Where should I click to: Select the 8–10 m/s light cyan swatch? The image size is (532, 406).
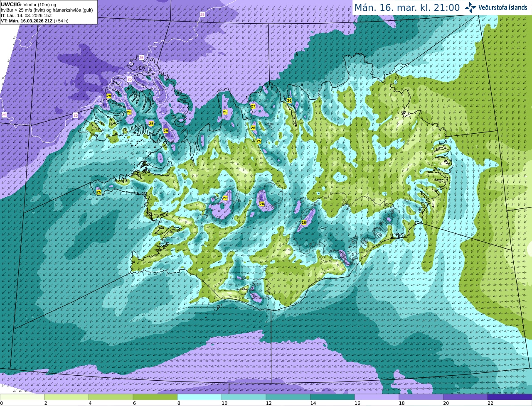click(x=199, y=397)
